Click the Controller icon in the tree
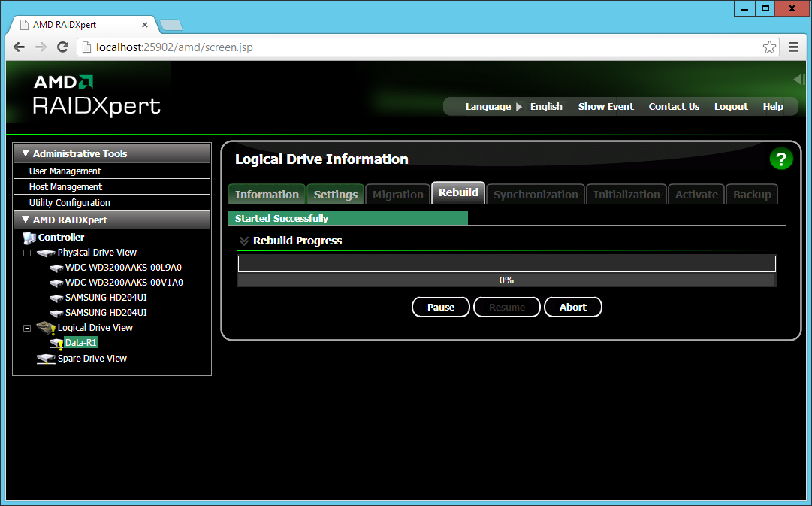Image resolution: width=812 pixels, height=506 pixels. 29,238
